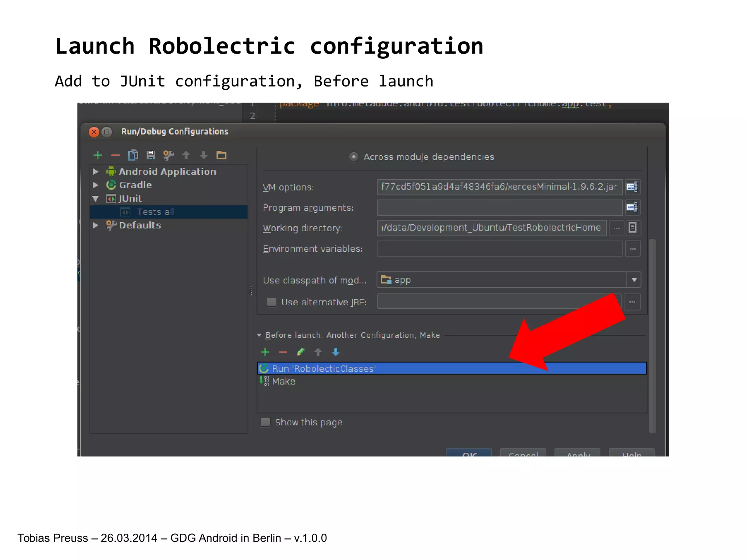Click JUnit label in tree
Image resolution: width=747 pixels, height=560 pixels.
(130, 198)
